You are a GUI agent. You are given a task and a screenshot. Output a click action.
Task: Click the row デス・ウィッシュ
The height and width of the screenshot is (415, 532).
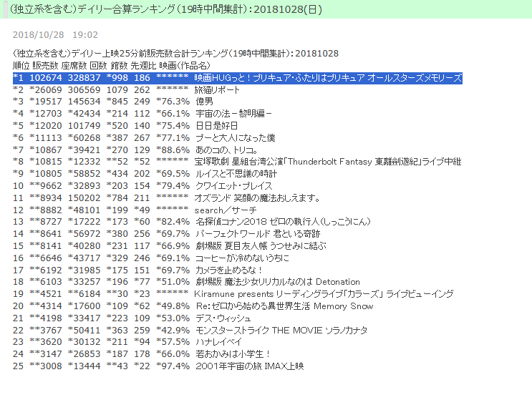(x=132, y=318)
